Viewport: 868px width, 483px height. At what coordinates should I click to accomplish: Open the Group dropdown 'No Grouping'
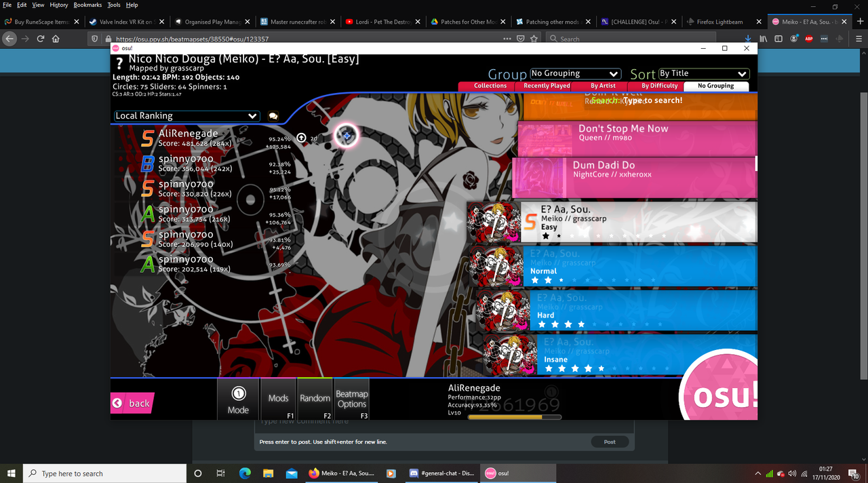(575, 73)
